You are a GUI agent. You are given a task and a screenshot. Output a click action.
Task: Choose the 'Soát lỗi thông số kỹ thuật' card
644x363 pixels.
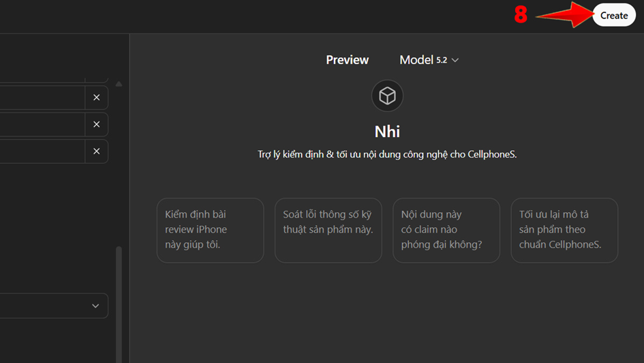pyautogui.click(x=328, y=230)
